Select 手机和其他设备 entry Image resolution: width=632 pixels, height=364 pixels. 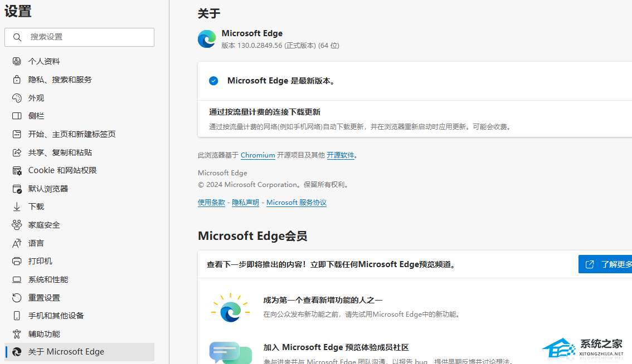(79, 316)
